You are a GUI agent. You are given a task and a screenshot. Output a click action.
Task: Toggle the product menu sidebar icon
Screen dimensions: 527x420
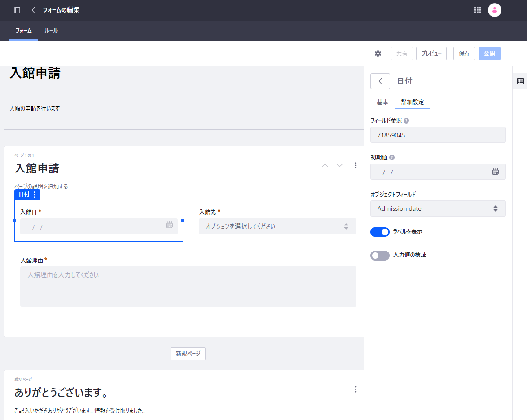click(x=17, y=10)
